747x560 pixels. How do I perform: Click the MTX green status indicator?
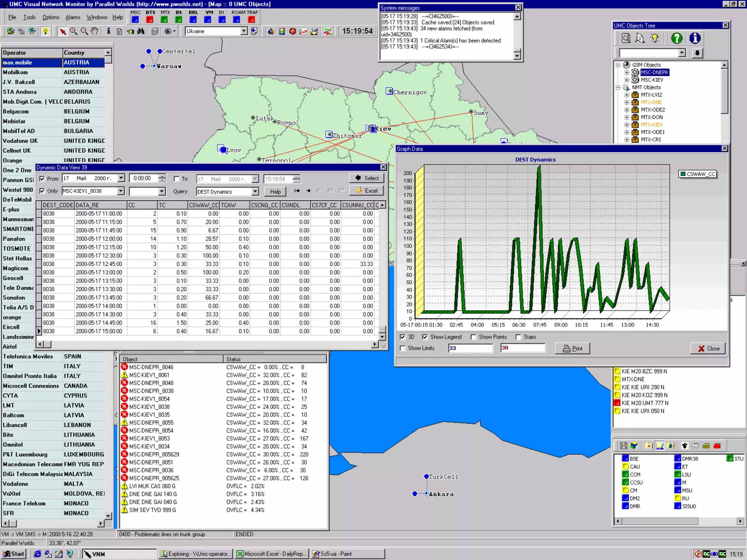[164, 20]
